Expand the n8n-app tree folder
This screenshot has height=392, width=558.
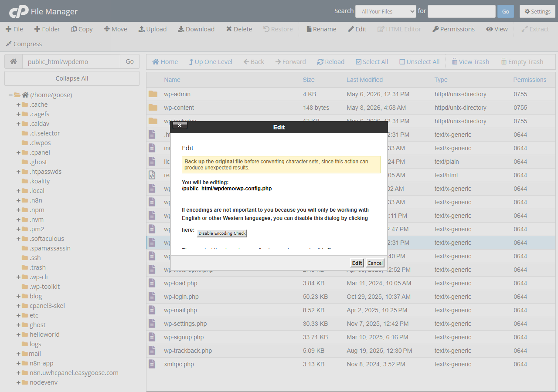(x=18, y=363)
